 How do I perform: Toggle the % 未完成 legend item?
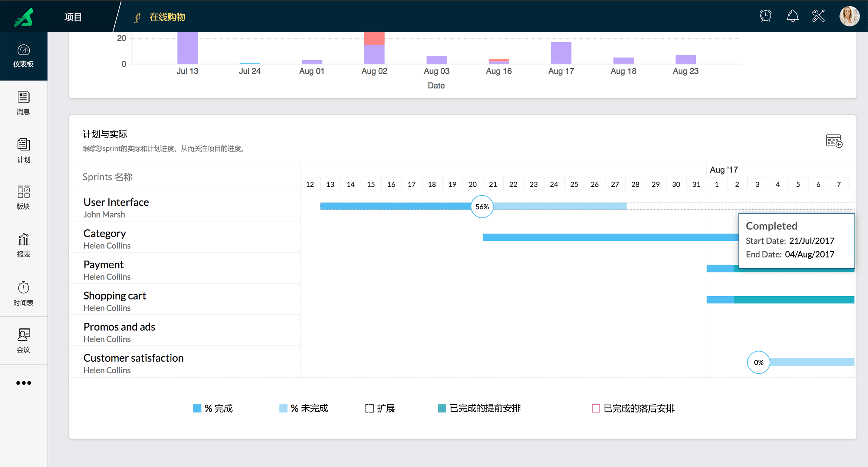click(x=303, y=408)
